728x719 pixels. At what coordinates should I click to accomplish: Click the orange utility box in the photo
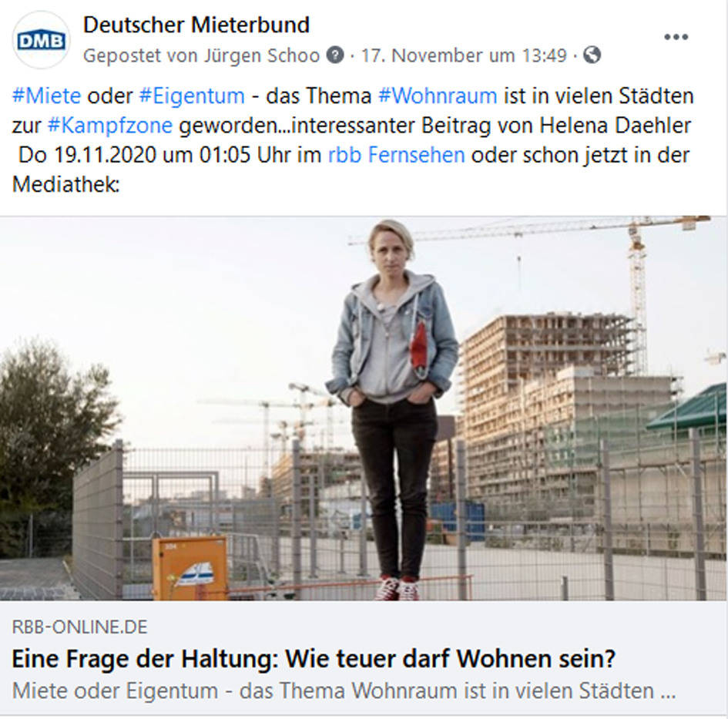[190, 569]
